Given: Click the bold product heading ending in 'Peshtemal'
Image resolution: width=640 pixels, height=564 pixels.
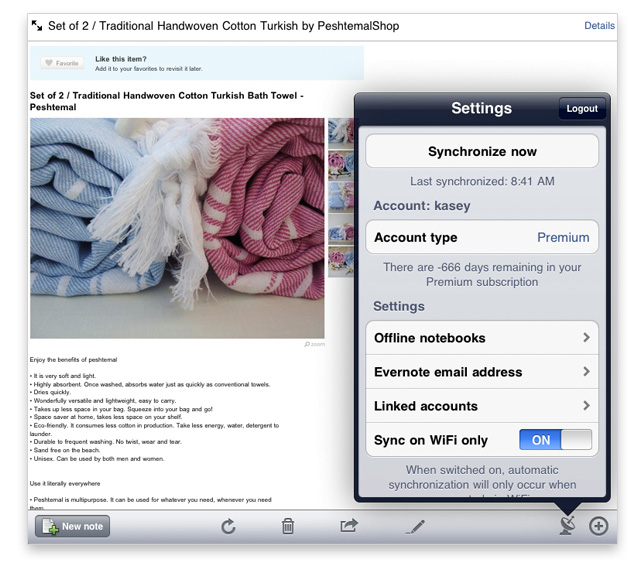Looking at the screenshot, I should coord(167,101).
